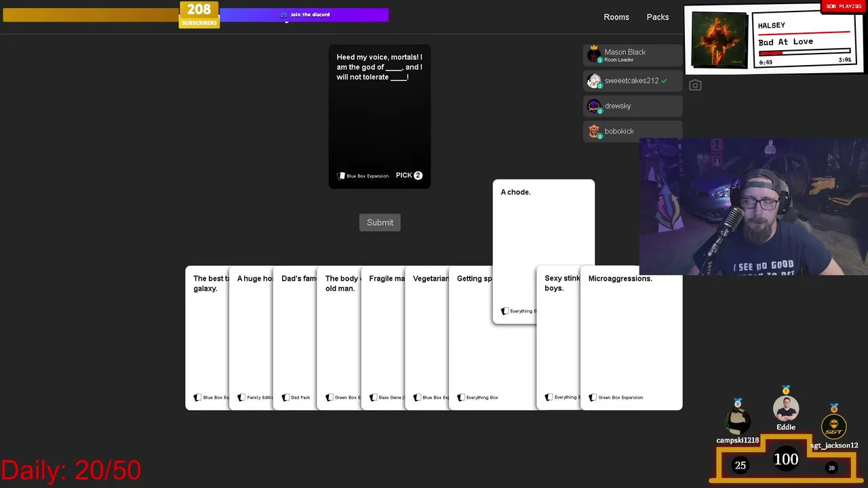Click the Discord logo in the join banner

coord(283,15)
